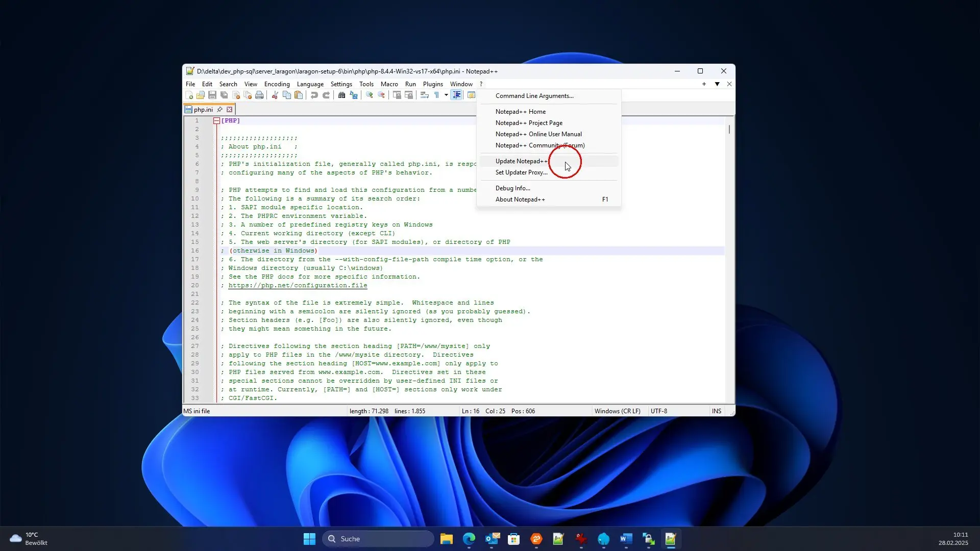
Task: Open Microsoft Edge from the taskbar
Action: (469, 539)
